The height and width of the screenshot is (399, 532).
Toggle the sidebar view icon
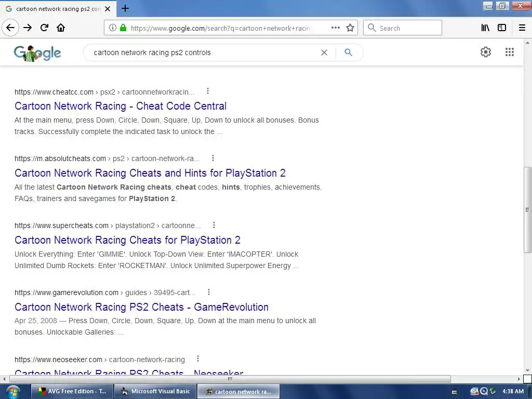point(502,28)
